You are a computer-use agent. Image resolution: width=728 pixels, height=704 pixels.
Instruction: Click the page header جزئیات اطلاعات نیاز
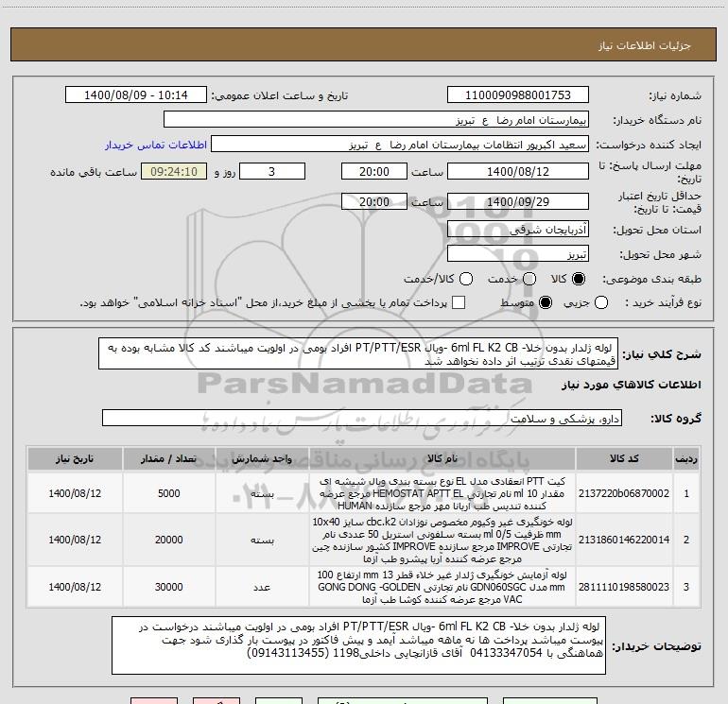pos(645,45)
